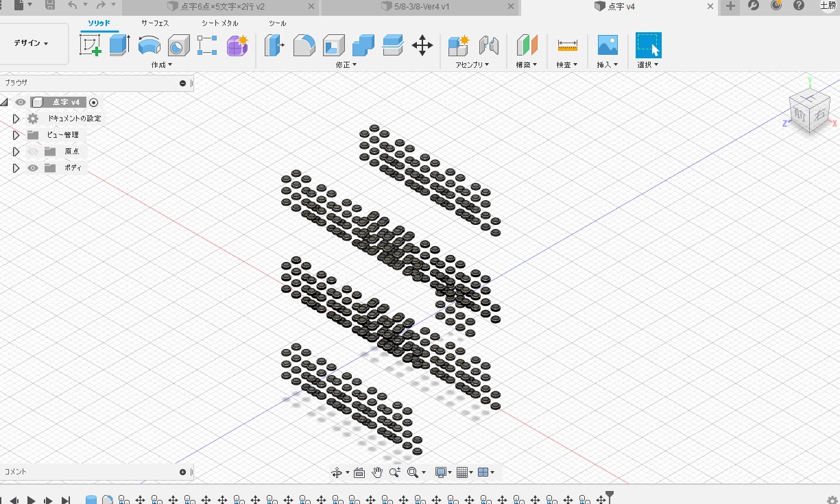This screenshot has width=840, height=504.
Task: Open the Viewports layout icon
Action: [483, 472]
